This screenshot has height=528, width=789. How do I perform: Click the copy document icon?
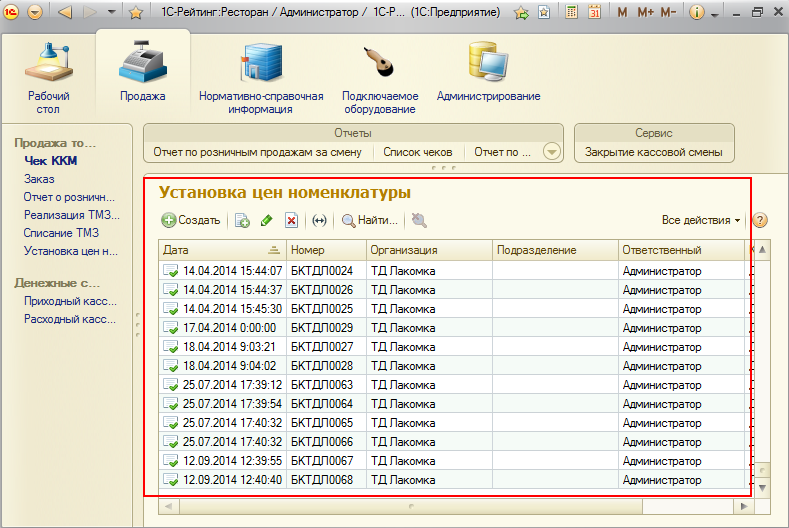pos(242,220)
